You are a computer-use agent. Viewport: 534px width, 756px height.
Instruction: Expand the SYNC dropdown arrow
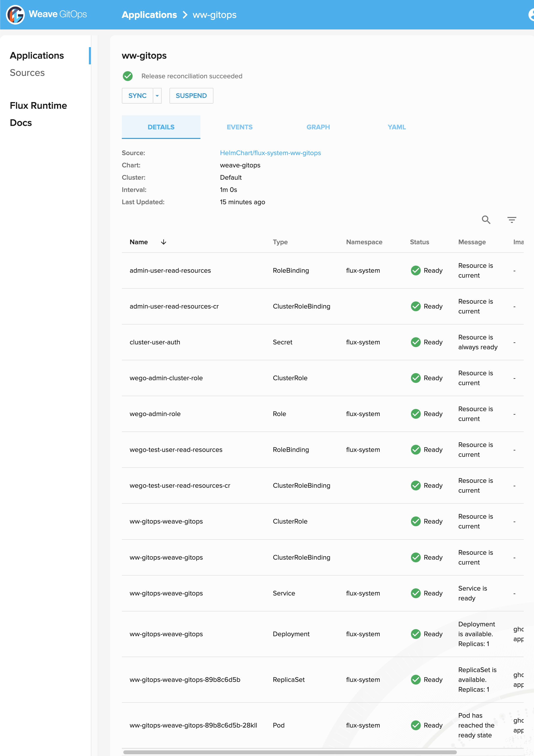click(x=157, y=96)
